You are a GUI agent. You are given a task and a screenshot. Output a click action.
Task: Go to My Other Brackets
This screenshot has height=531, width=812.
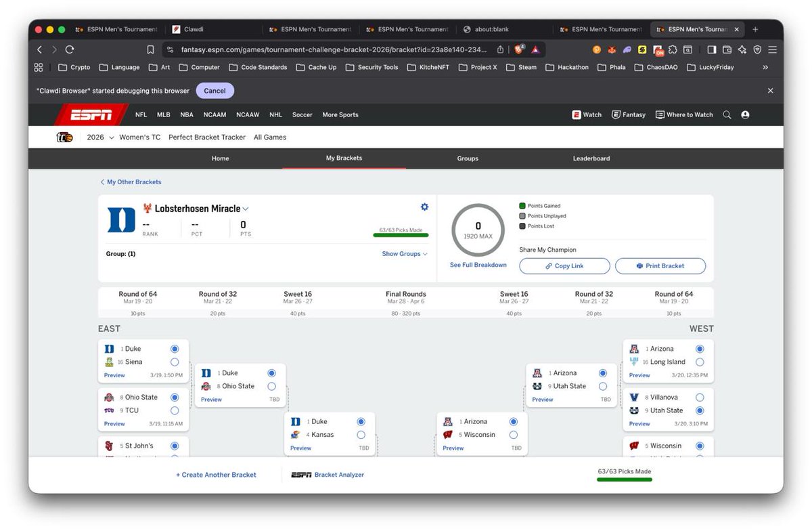coord(131,182)
